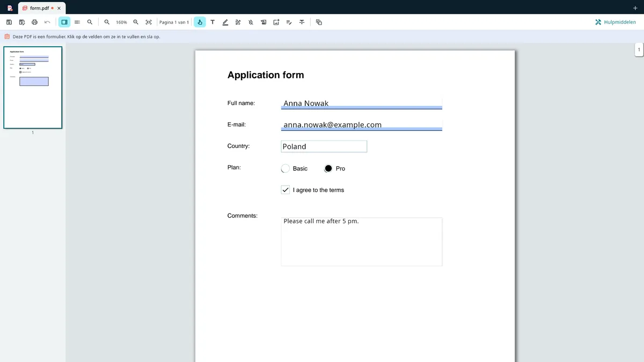
Task: Print the document
Action: tap(35, 22)
